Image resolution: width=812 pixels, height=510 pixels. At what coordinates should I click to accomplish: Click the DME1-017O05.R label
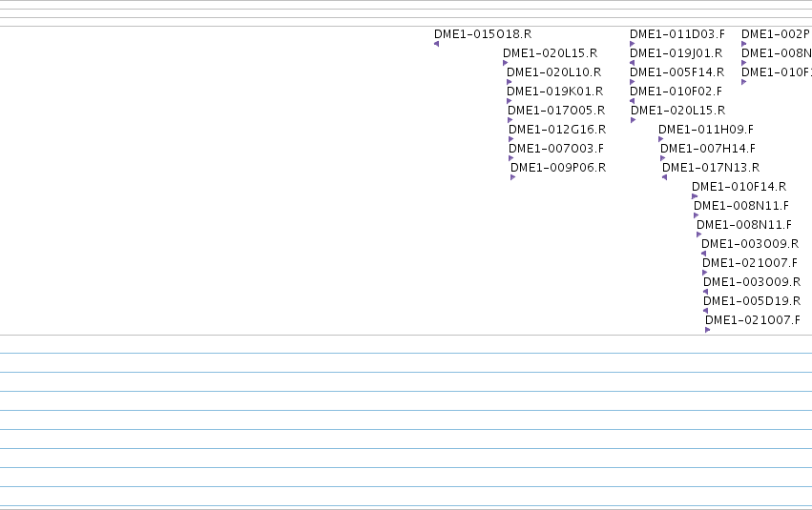tap(556, 111)
